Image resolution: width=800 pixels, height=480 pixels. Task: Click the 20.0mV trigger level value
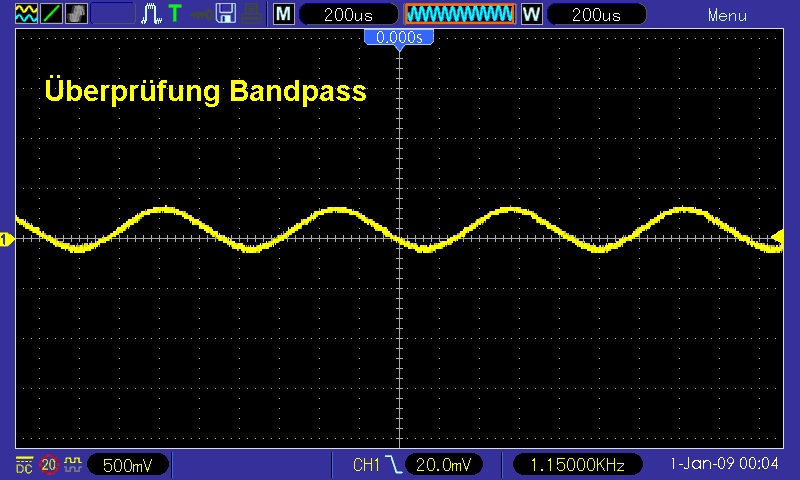click(x=443, y=465)
